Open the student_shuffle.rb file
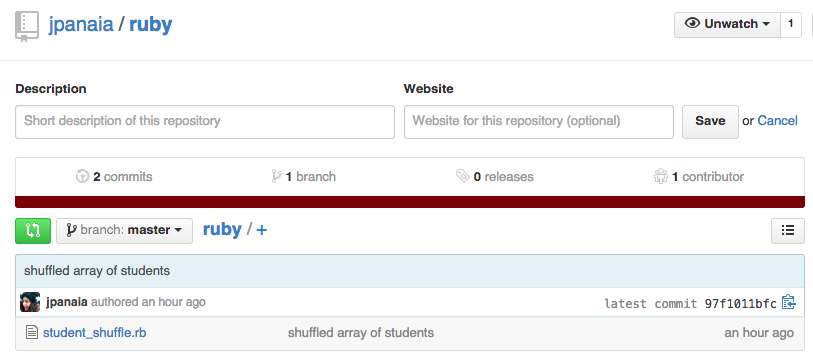The image size is (813, 363). [94, 332]
